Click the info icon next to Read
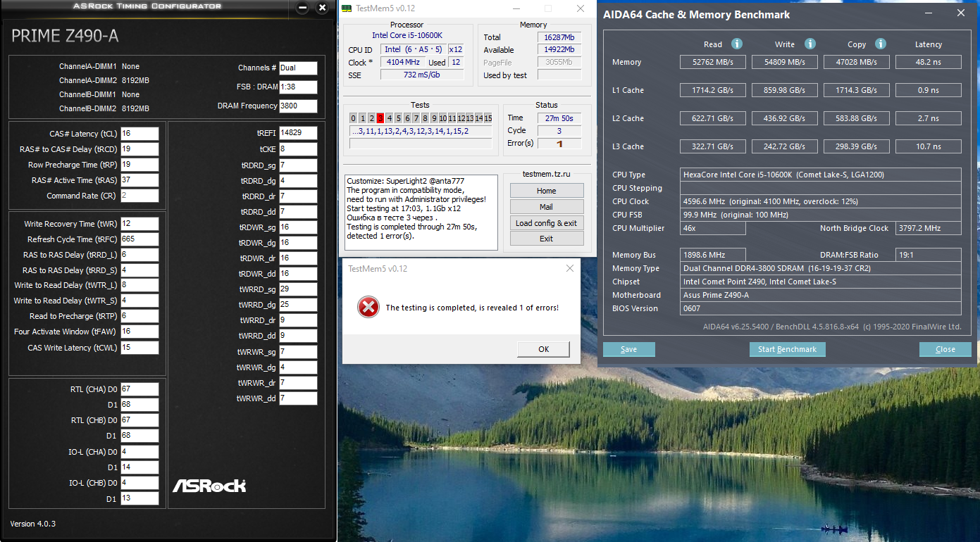The width and height of the screenshot is (980, 542). (x=737, y=44)
